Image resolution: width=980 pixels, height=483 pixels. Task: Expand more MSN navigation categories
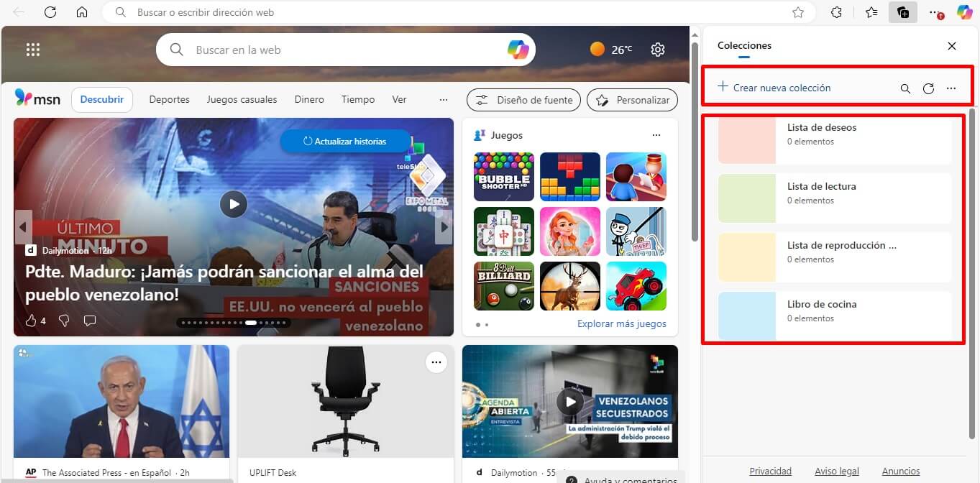tap(444, 100)
